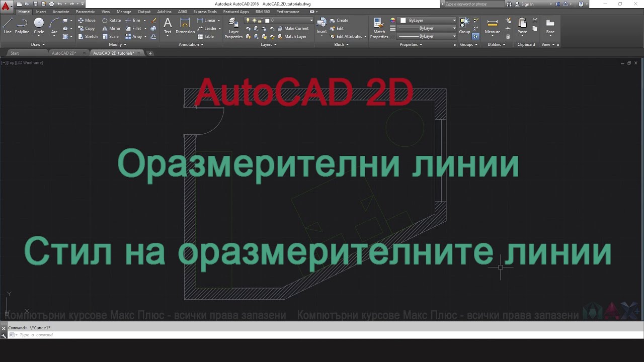Viewport: 644px width, 362px height.
Task: Expand the Utilities panel
Action: tap(497, 44)
